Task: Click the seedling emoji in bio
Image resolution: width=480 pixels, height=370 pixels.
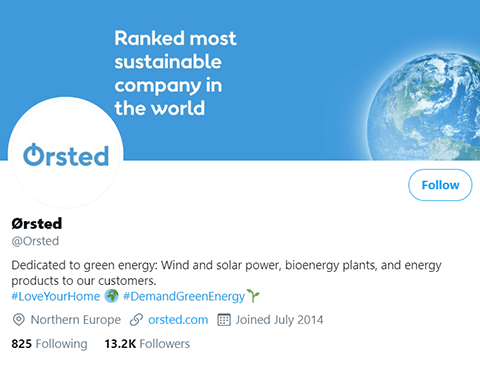Action: 253,296
